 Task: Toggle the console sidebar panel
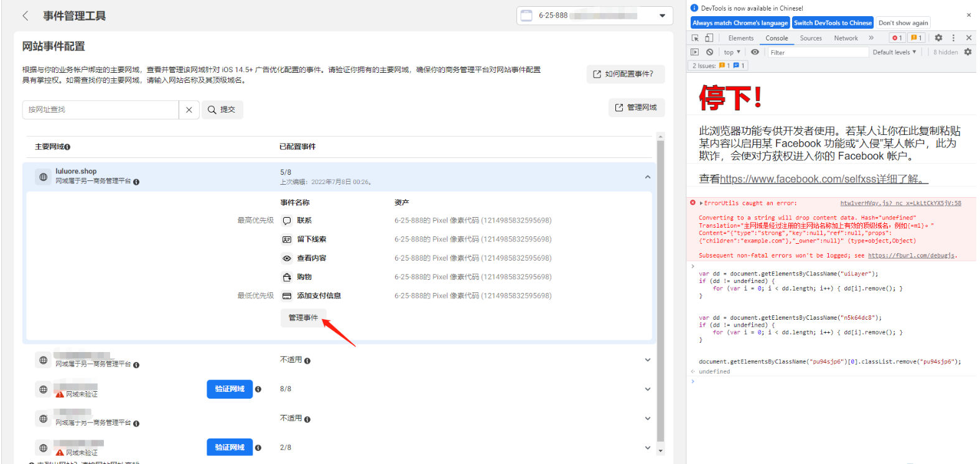tap(695, 52)
